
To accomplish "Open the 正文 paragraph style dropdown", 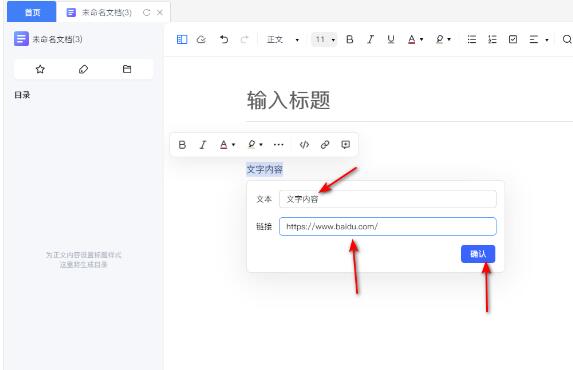I will point(282,39).
